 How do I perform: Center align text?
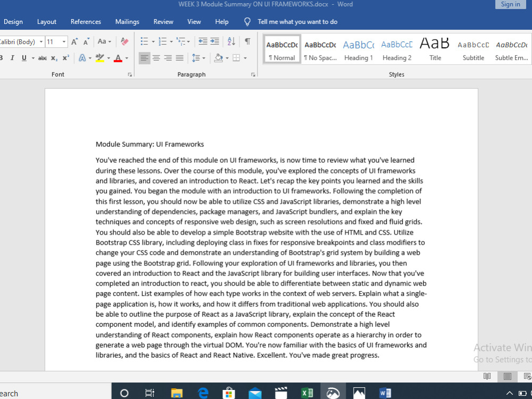coord(156,58)
